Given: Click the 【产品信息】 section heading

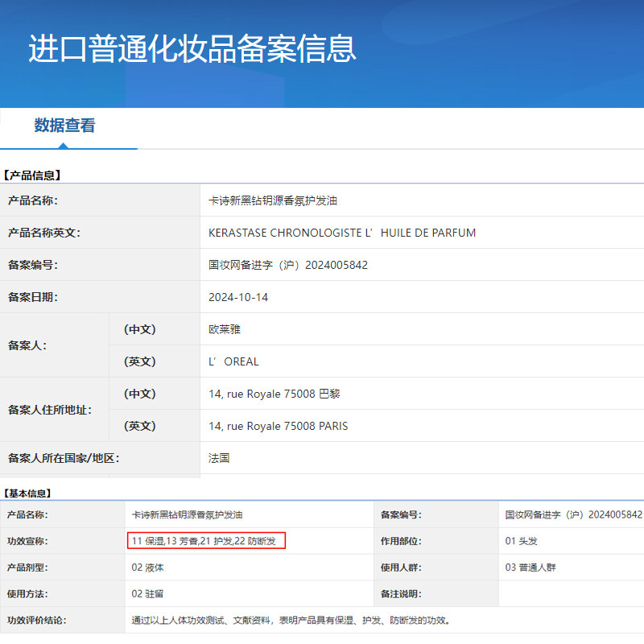Looking at the screenshot, I should [x=32, y=175].
